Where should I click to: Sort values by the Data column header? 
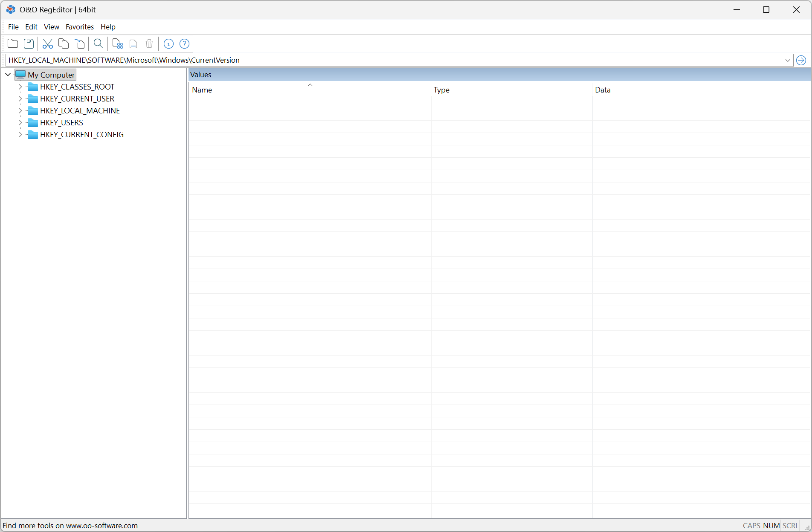[x=701, y=90]
